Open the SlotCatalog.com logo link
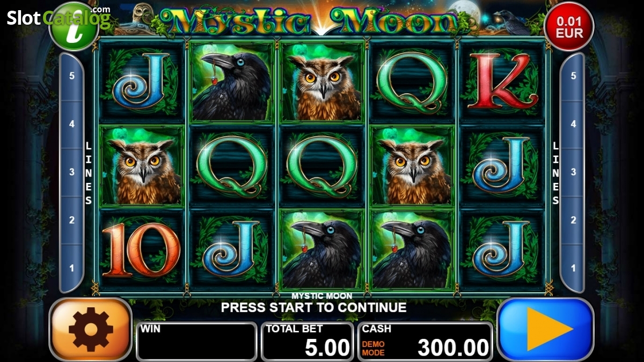 [x=58, y=18]
